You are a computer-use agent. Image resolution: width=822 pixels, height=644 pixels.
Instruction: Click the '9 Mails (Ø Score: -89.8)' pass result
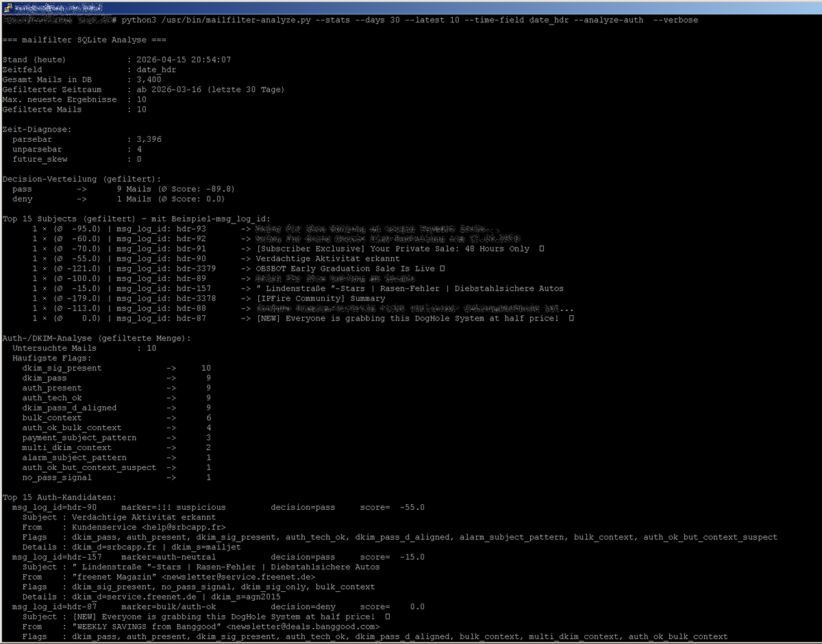coord(175,189)
